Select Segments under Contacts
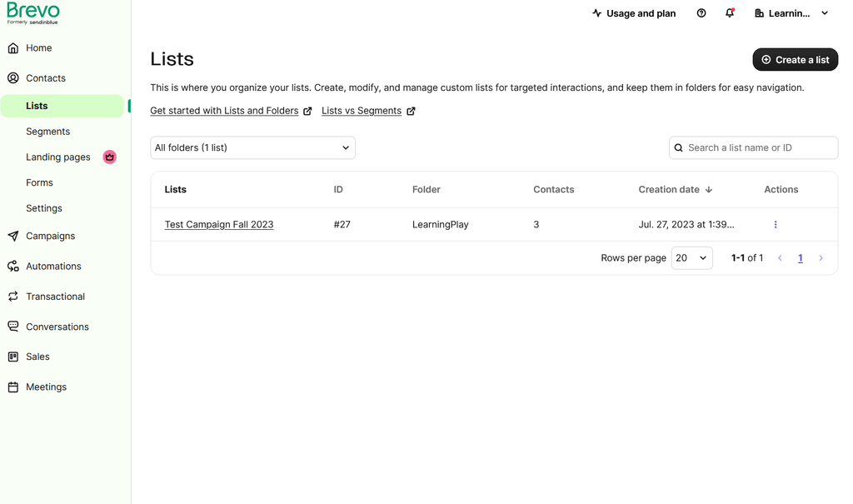 click(47, 132)
